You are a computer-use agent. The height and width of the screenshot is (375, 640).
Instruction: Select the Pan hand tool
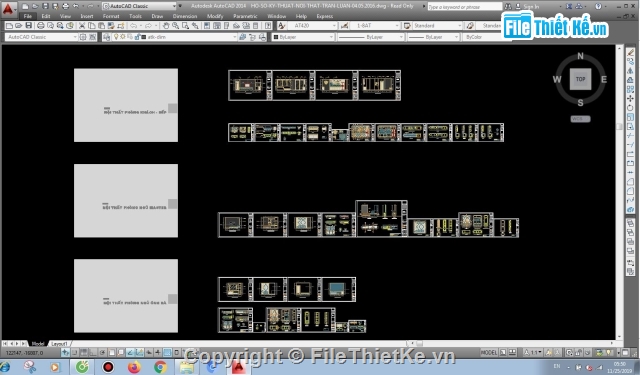(x=166, y=25)
